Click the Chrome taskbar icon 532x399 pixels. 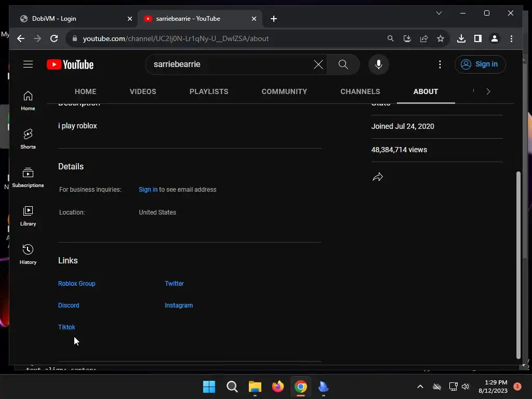coord(301,387)
